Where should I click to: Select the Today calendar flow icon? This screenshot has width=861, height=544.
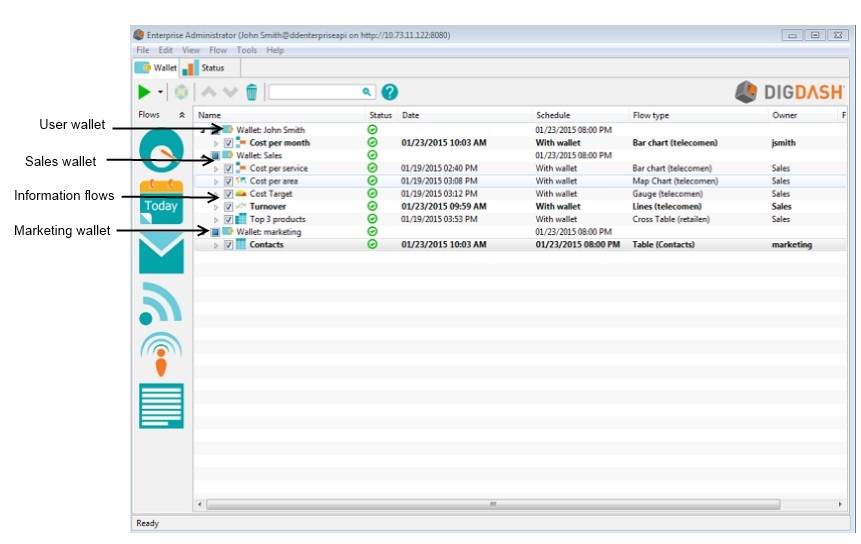click(161, 201)
